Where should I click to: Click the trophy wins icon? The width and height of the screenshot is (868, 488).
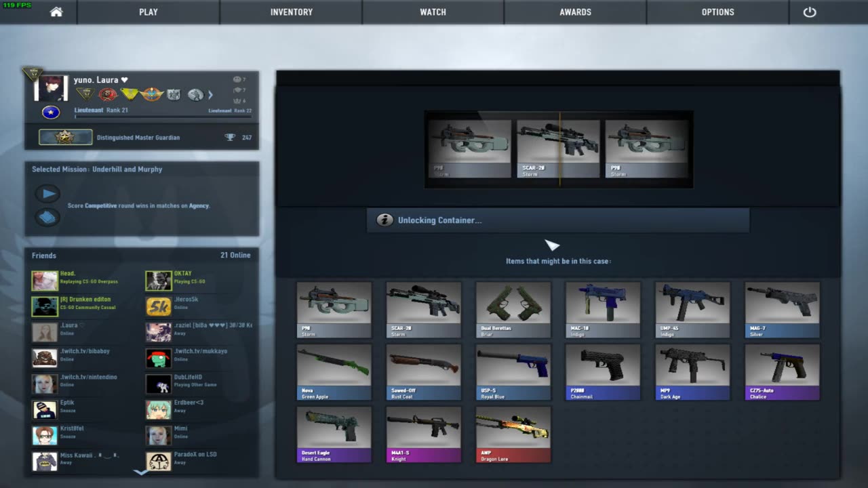point(230,138)
